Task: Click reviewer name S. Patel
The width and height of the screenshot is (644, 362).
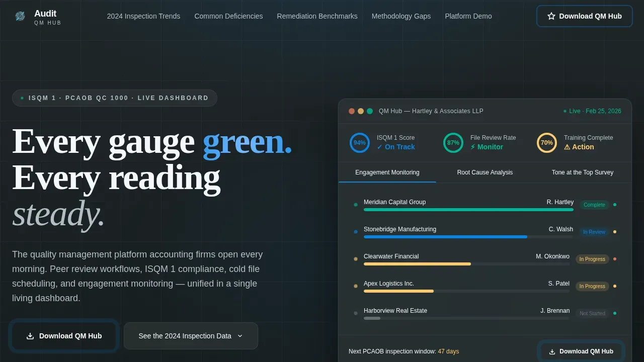Action: (x=559, y=284)
